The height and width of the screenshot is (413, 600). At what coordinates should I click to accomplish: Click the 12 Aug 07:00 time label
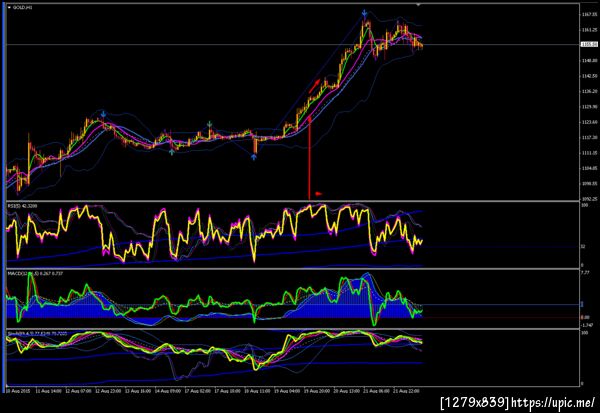(x=78, y=391)
